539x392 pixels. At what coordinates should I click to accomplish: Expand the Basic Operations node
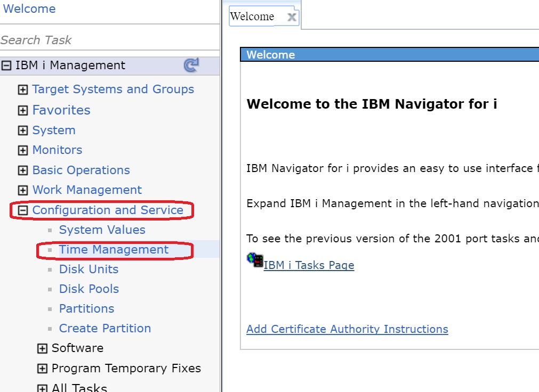coord(23,170)
